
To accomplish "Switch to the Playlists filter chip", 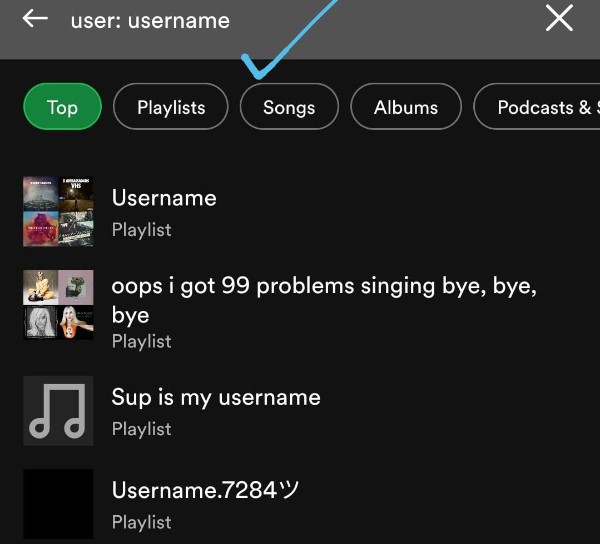I will [x=171, y=107].
